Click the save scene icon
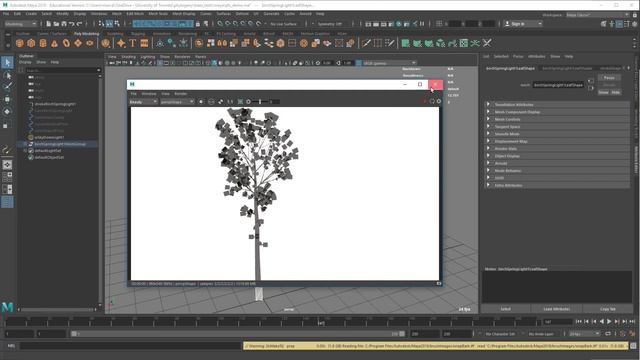This screenshot has height=360, width=640. click(x=64, y=24)
